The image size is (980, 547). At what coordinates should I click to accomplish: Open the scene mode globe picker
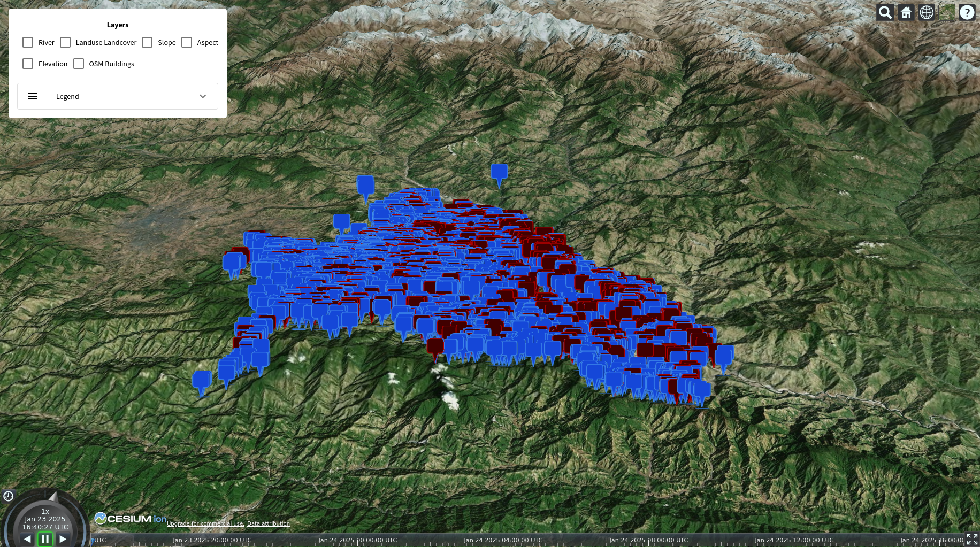coord(927,12)
